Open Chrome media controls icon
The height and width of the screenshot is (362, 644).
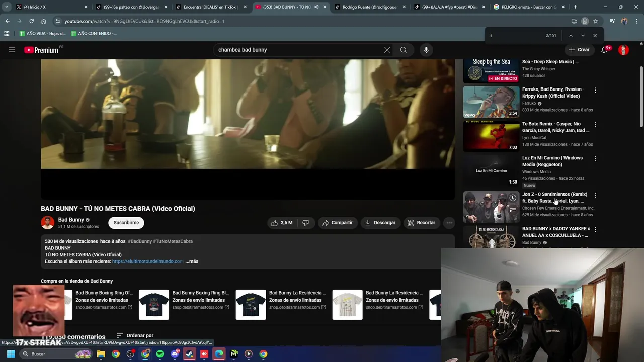[x=612, y=21]
